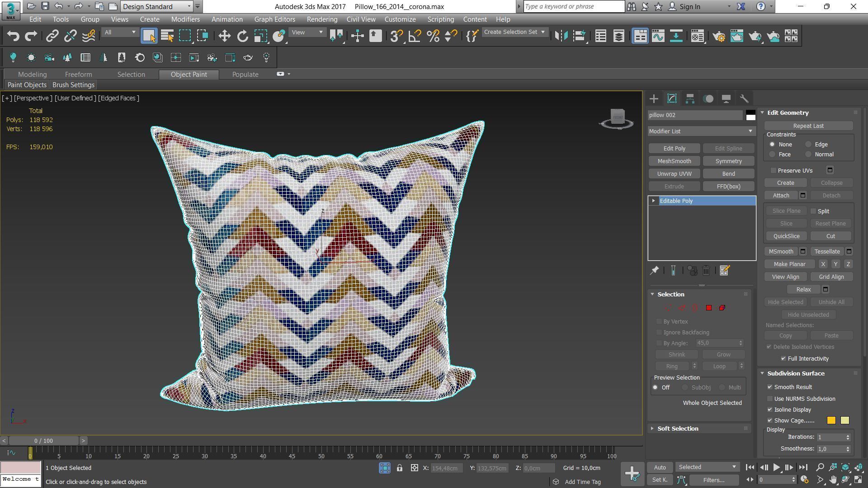
Task: Click the QuickSlice button
Action: 786,236
